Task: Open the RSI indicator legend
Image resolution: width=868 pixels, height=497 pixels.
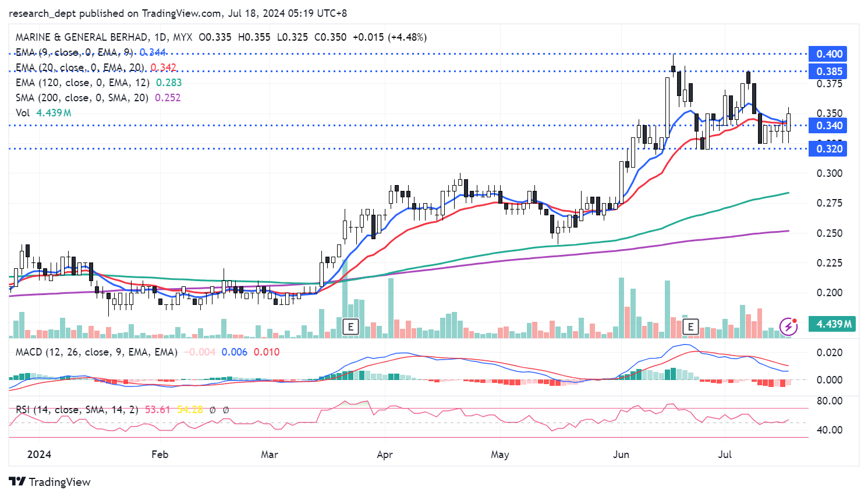Action: pos(77,410)
